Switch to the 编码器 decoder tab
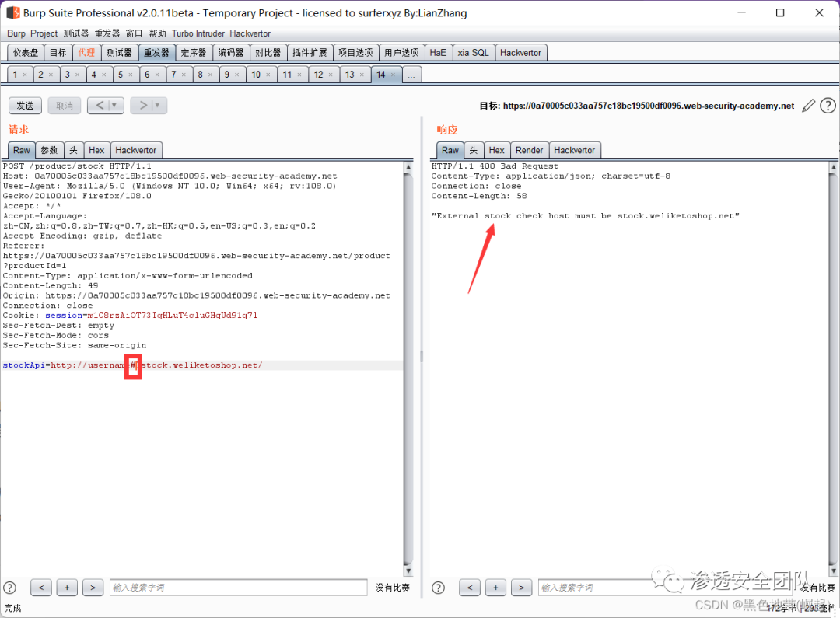 pos(231,53)
